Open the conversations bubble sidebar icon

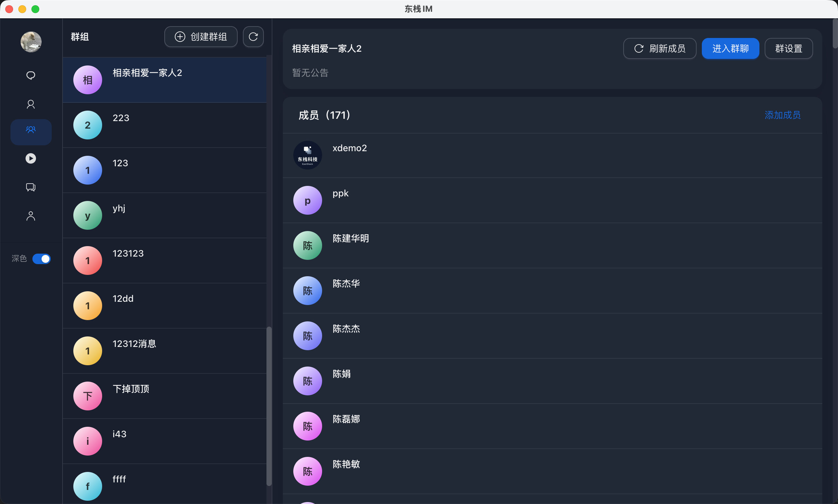[31, 187]
